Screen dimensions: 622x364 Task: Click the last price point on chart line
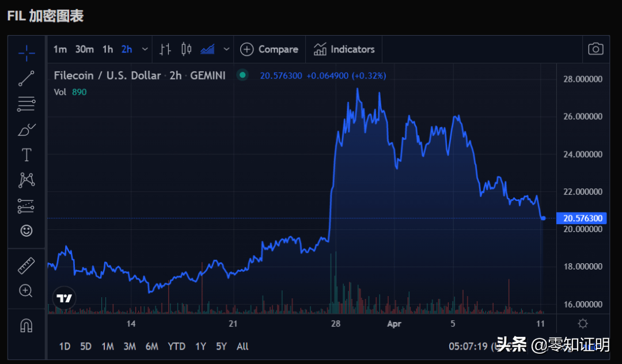click(x=543, y=218)
